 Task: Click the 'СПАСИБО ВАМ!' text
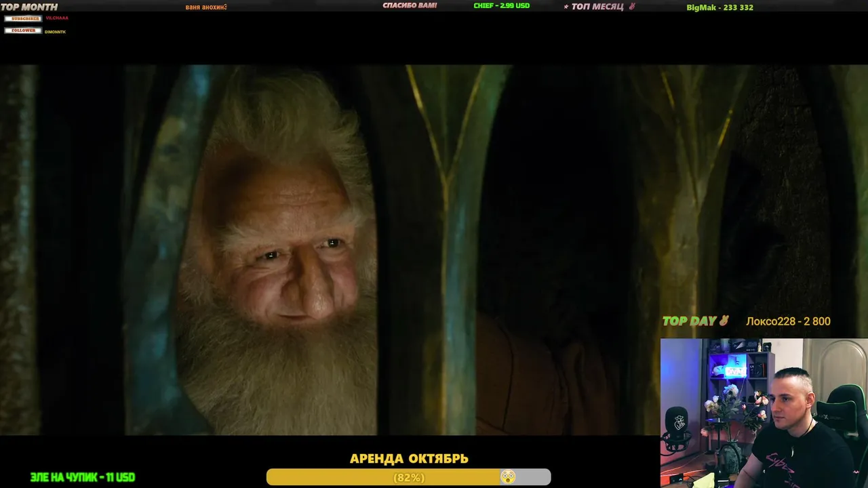pyautogui.click(x=410, y=5)
